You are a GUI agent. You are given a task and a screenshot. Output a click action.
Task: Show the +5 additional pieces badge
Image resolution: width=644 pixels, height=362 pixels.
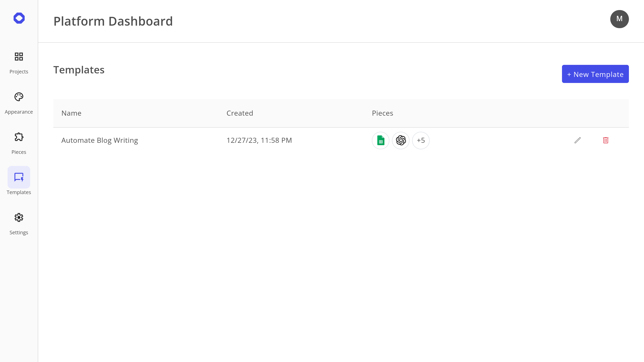pyautogui.click(x=421, y=141)
